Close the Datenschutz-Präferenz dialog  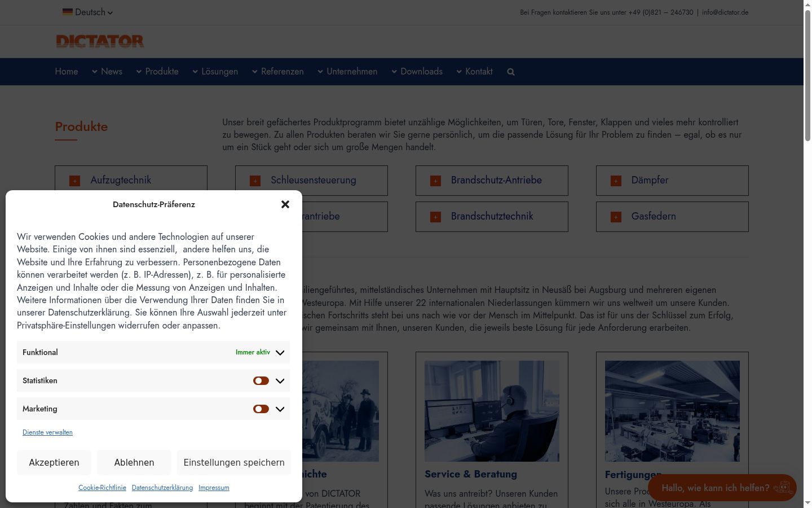tap(285, 204)
